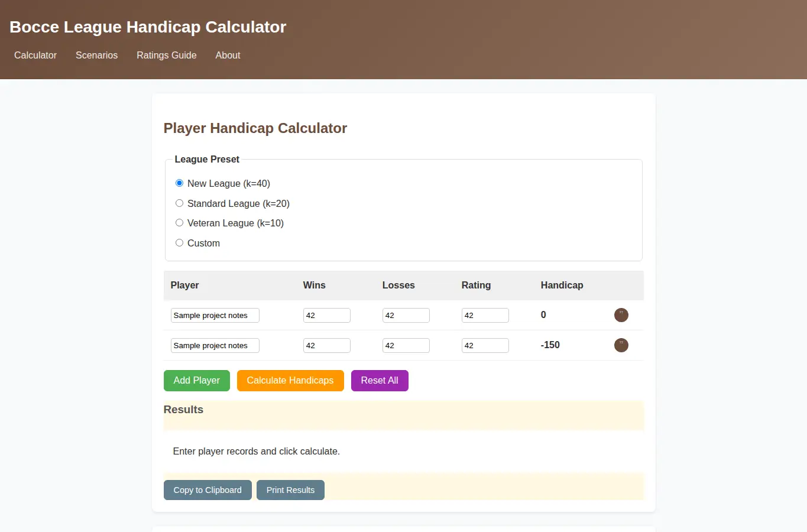The height and width of the screenshot is (532, 807).
Task: Focus Rating field in second player row
Action: coord(485,346)
